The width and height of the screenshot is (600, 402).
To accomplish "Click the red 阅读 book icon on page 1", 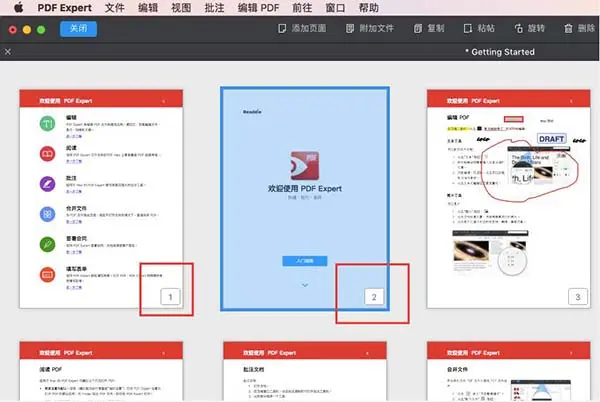I will [x=47, y=154].
